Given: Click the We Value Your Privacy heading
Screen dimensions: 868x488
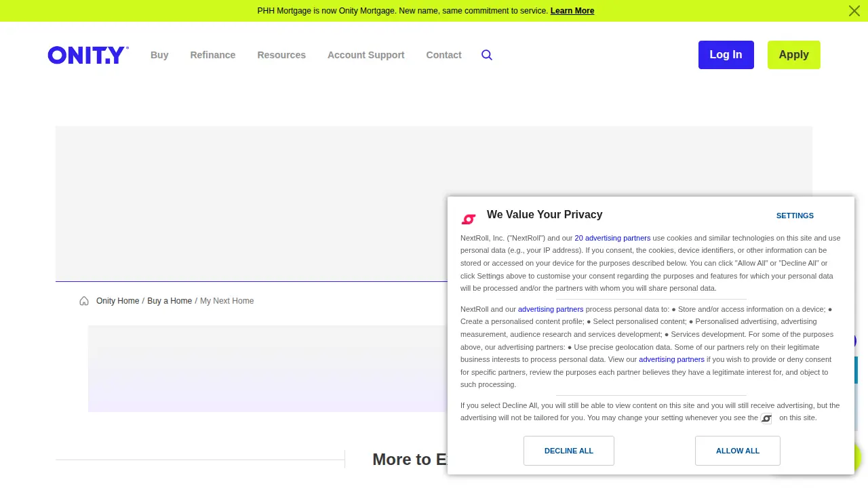Looking at the screenshot, I should pos(545,214).
